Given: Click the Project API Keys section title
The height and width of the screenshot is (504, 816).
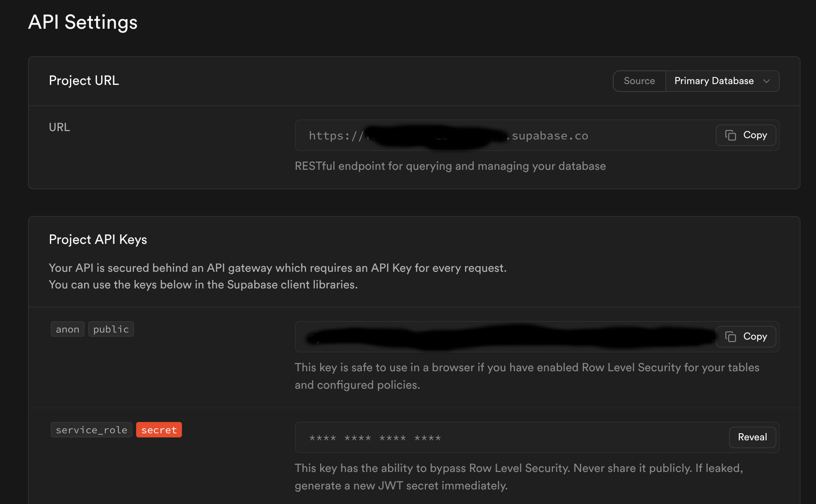Looking at the screenshot, I should pos(98,240).
